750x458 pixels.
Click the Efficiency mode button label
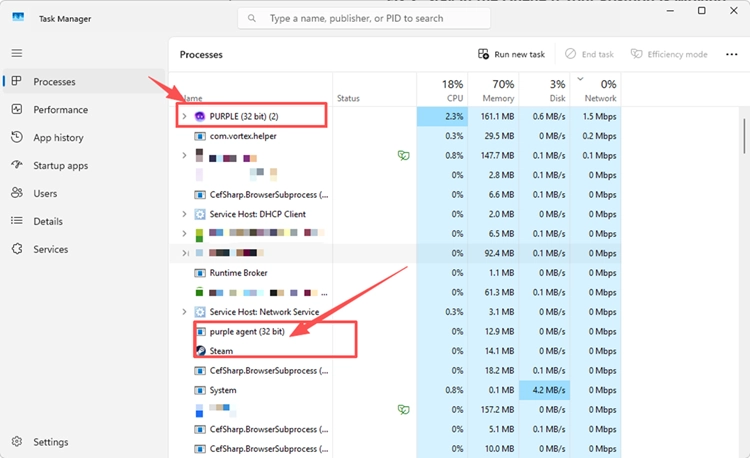click(x=677, y=55)
